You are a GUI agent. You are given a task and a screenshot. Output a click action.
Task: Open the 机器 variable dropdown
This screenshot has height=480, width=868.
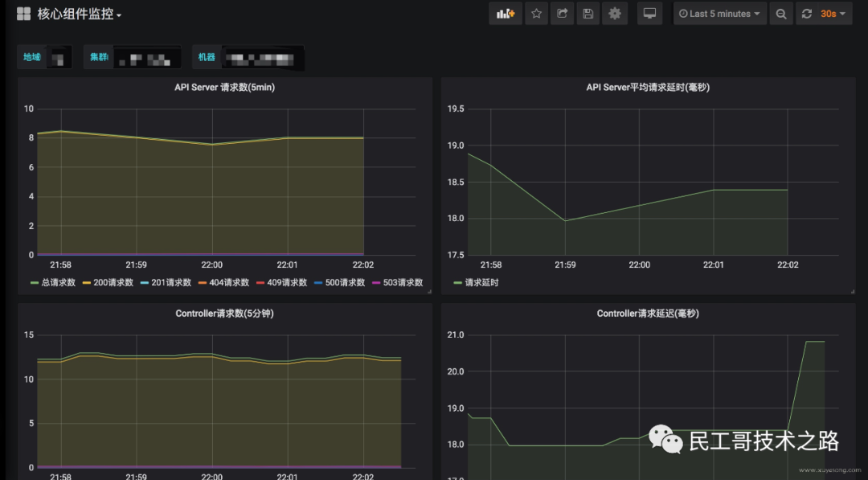pos(262,58)
